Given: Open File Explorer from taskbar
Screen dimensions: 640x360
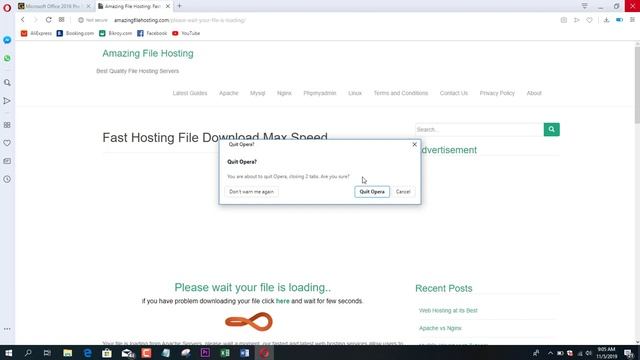Looking at the screenshot, I should [x=67, y=353].
